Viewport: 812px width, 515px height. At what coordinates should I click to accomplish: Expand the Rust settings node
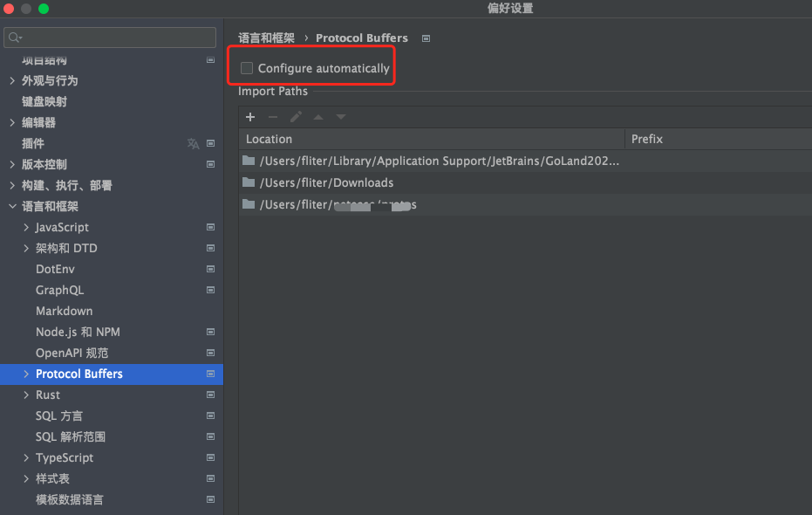(26, 395)
